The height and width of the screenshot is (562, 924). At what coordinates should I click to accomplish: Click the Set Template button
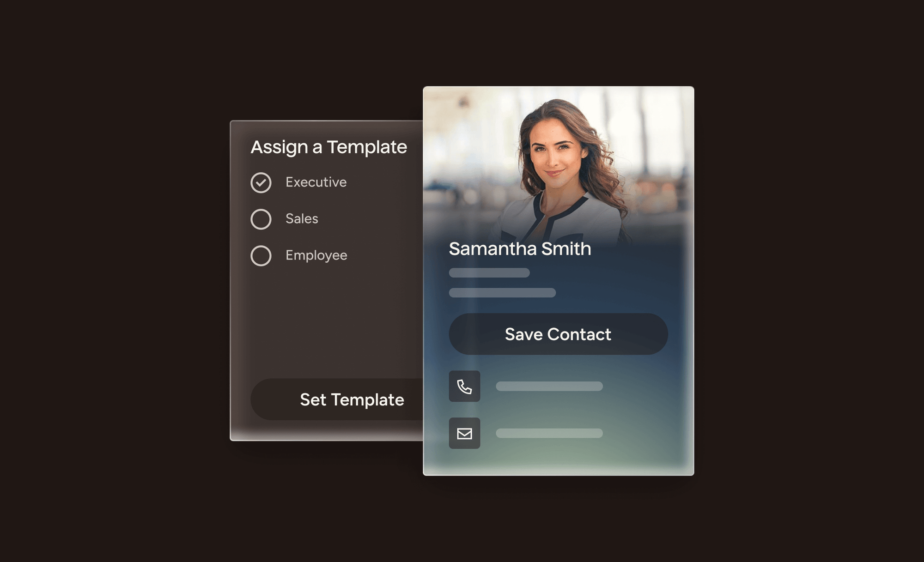coord(337,399)
